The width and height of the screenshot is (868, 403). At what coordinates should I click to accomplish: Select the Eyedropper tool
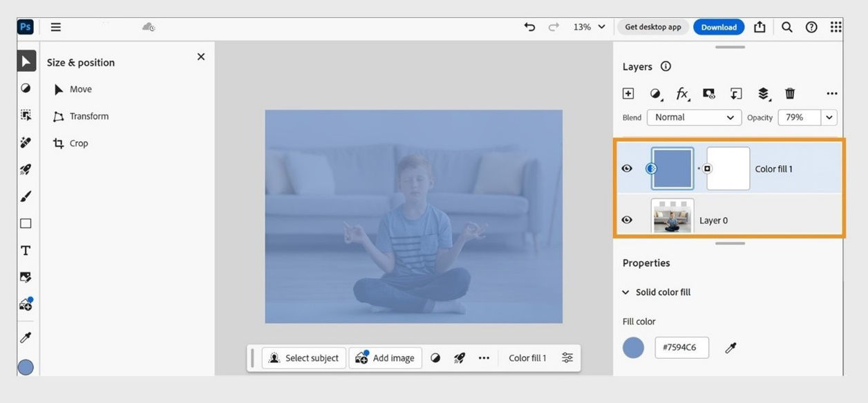(x=26, y=337)
